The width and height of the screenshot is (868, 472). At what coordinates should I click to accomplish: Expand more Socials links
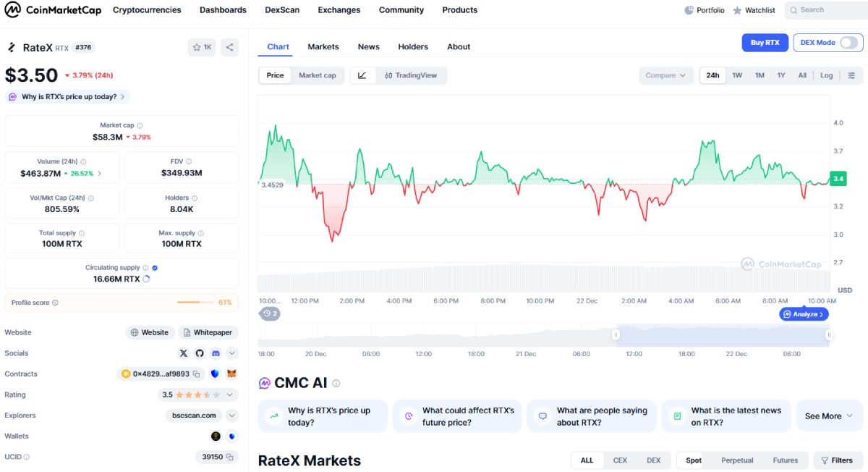231,353
